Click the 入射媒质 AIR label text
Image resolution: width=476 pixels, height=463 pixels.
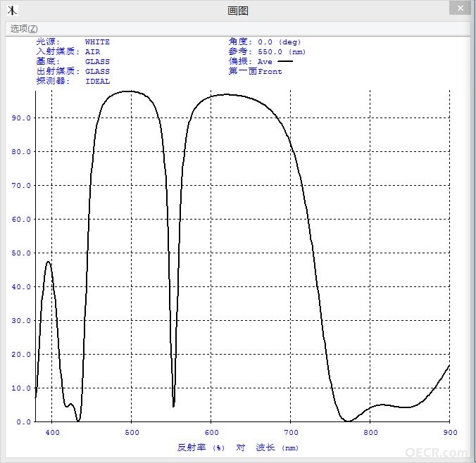tap(68, 51)
